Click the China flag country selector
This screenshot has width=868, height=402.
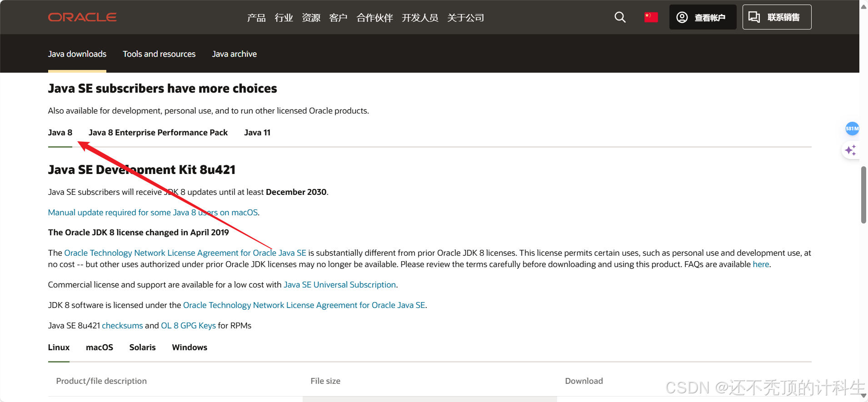point(651,17)
